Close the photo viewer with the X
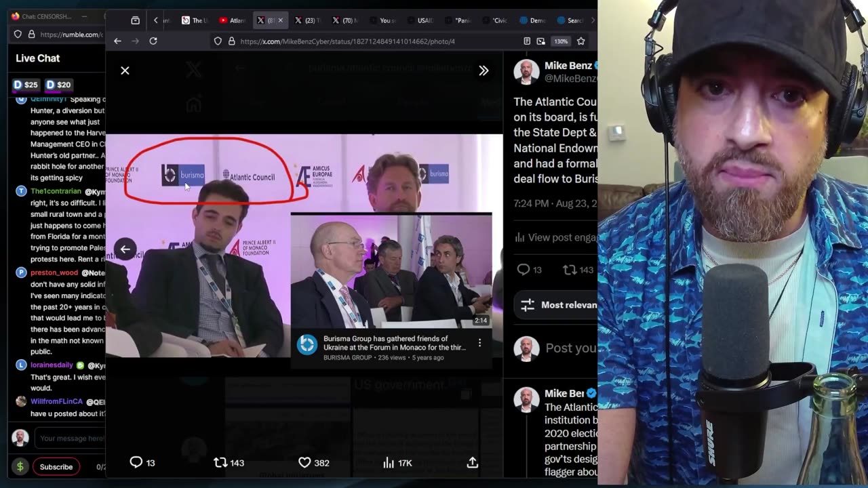 (125, 70)
